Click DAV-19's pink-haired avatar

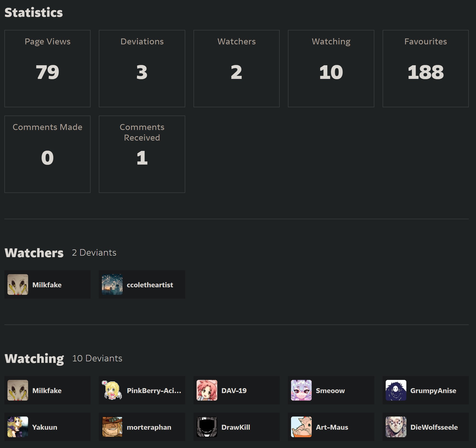click(x=207, y=390)
